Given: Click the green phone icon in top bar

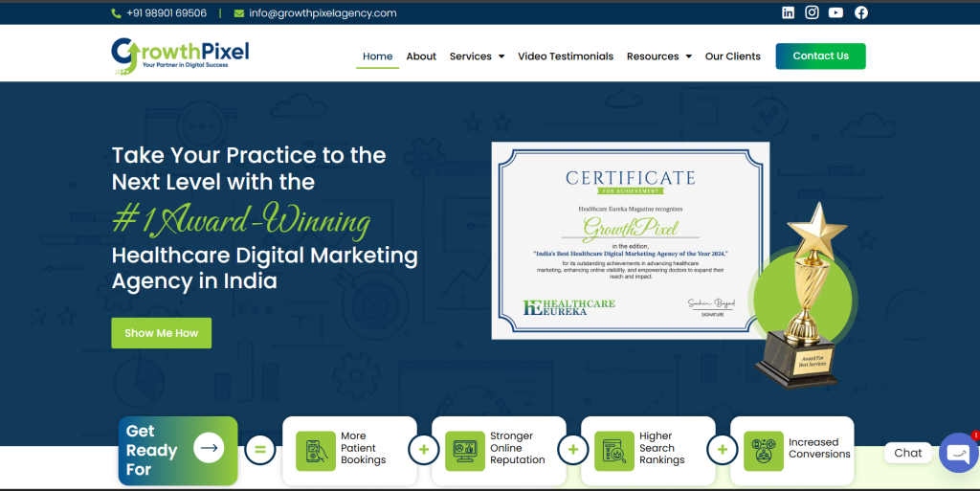Looking at the screenshot, I should tap(116, 13).
